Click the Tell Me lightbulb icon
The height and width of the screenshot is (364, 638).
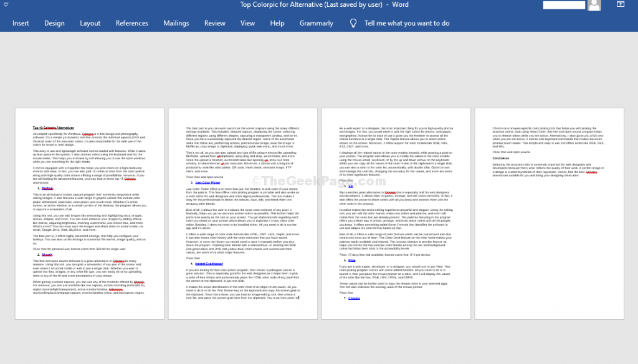pos(353,23)
